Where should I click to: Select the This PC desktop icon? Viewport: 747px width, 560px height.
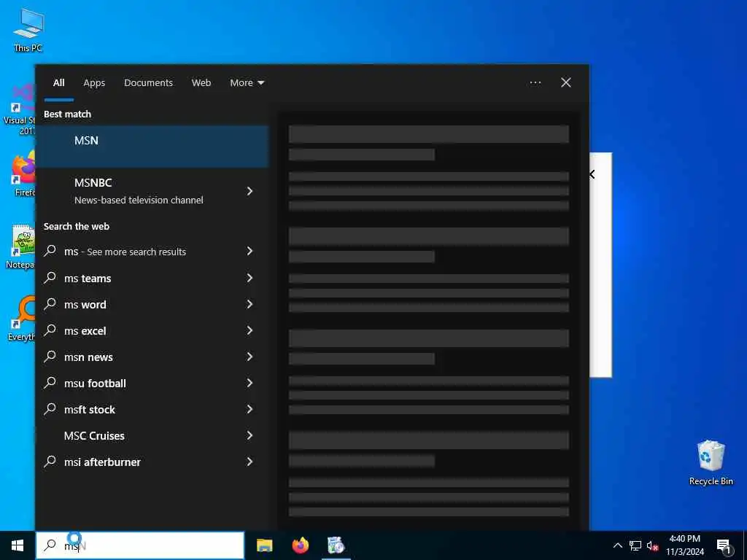point(28,30)
